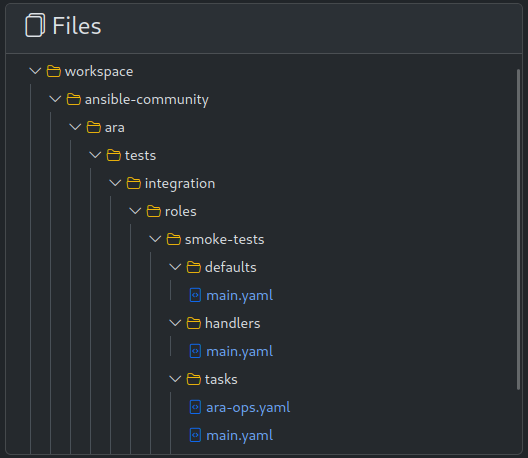The image size is (528, 458).
Task: Select the tests folder label
Action: pos(140,156)
